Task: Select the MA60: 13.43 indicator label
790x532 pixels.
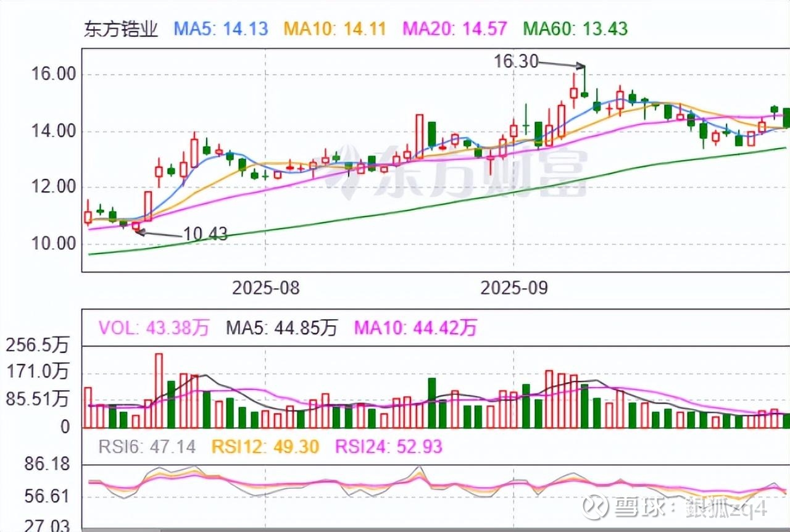Action: 576,28
